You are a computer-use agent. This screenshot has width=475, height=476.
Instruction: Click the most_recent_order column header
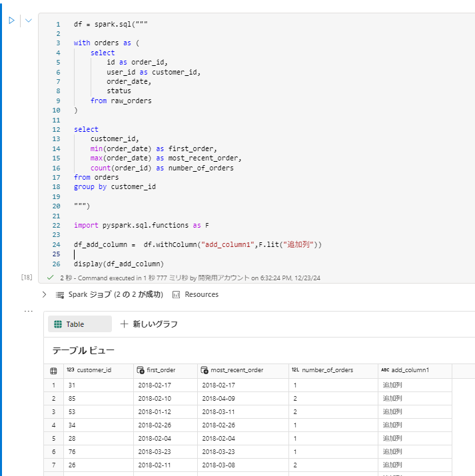point(243,370)
